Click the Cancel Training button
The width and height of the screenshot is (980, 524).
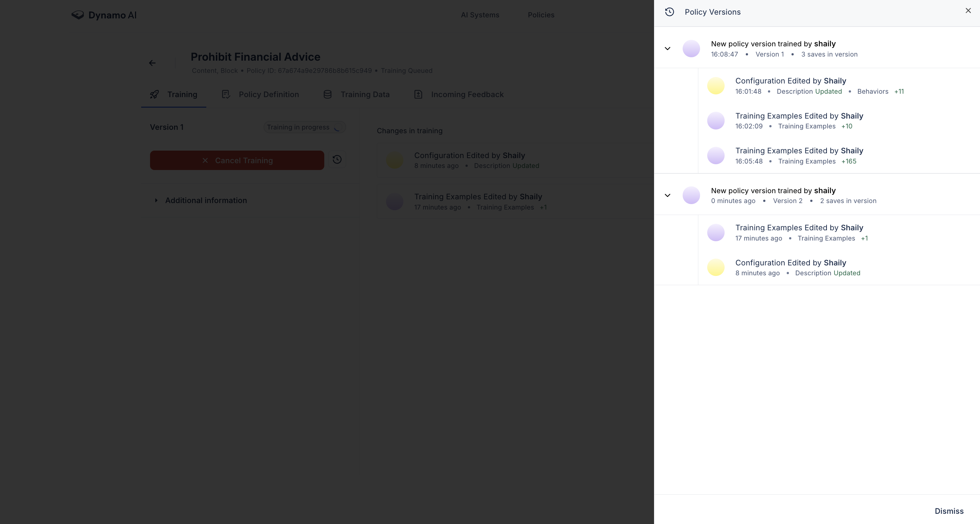click(237, 160)
